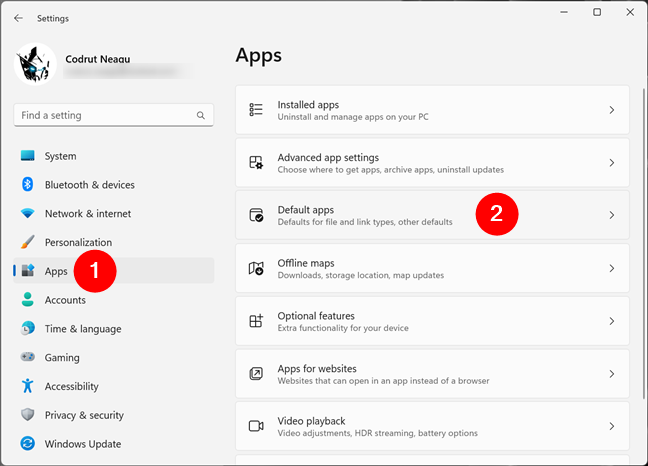Click 'Extra functionality for your device' text
This screenshot has width=648, height=466.
[343, 328]
